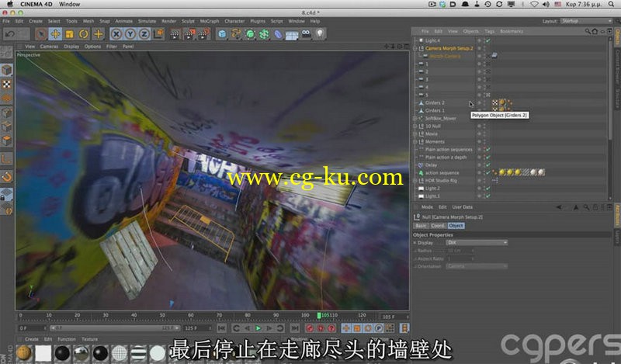Viewport: 621px width, 364px height.
Task: Toggle enable checkmark for Light.2
Action: tap(488, 188)
